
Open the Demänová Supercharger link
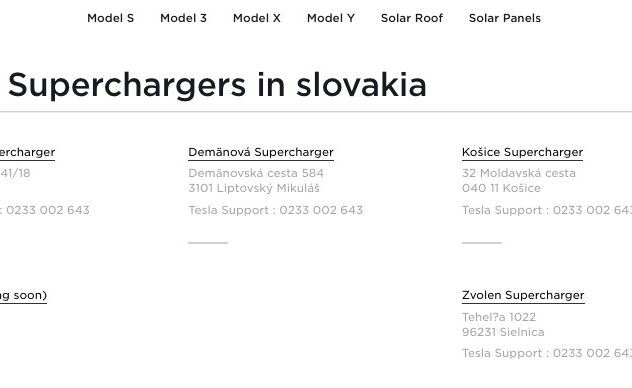261,152
